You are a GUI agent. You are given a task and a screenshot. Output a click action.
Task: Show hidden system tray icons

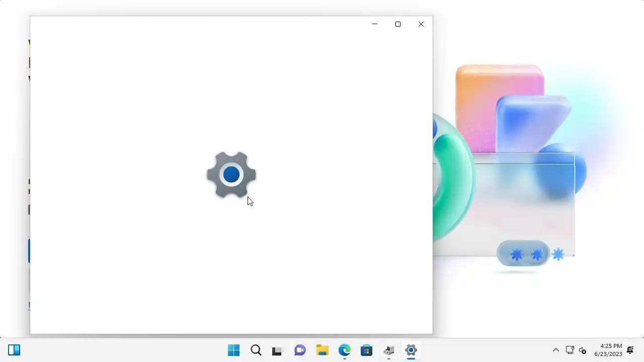[x=556, y=350]
